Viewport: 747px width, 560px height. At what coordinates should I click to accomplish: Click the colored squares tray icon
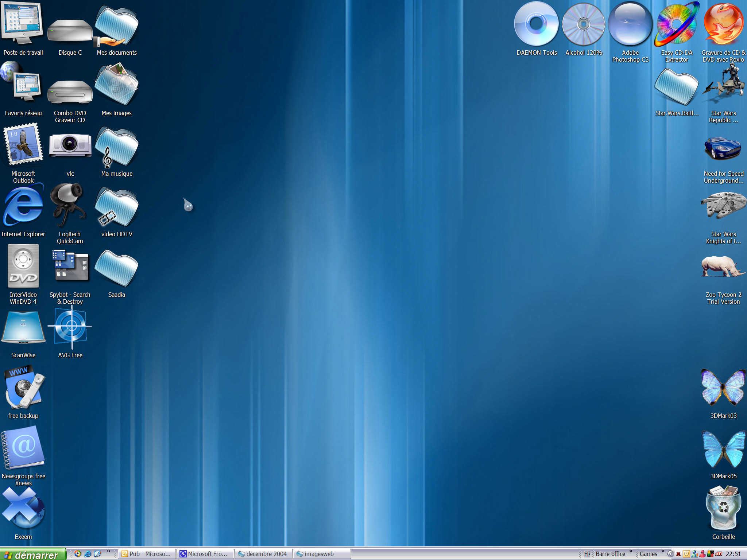710,554
